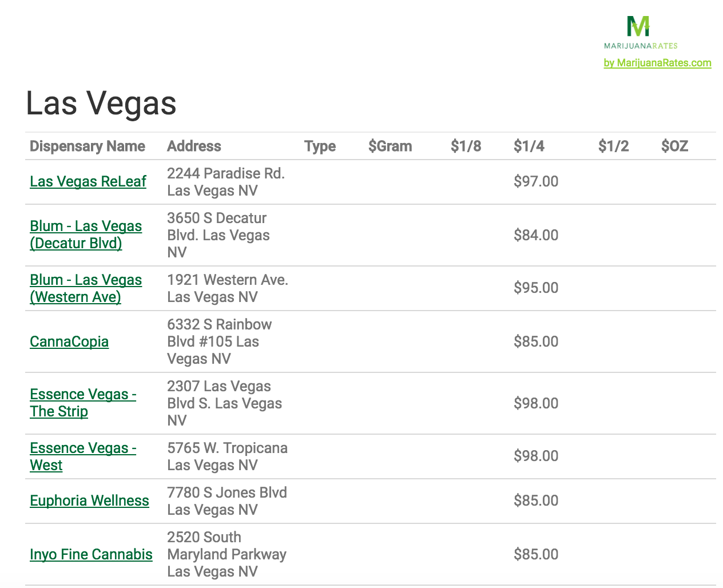Click the Address column header
This screenshot has width=723, height=588.
194,146
